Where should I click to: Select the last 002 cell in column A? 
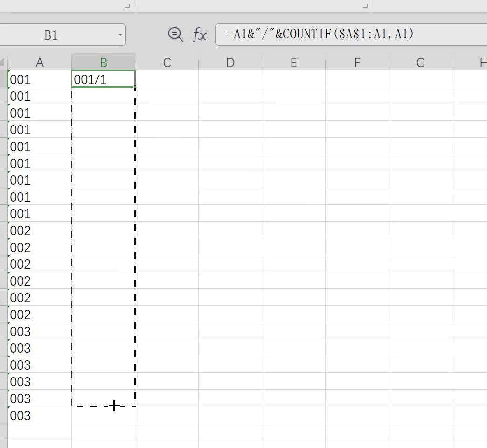click(x=40, y=314)
